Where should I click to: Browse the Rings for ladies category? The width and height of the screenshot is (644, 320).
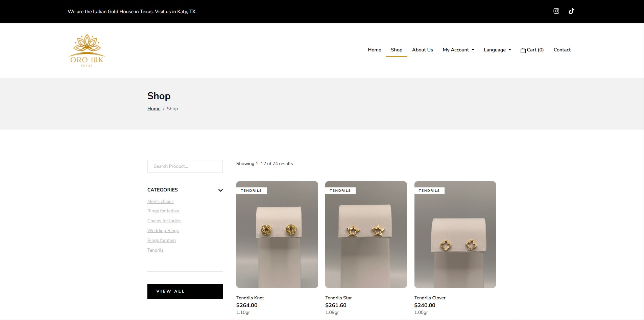[163, 211]
